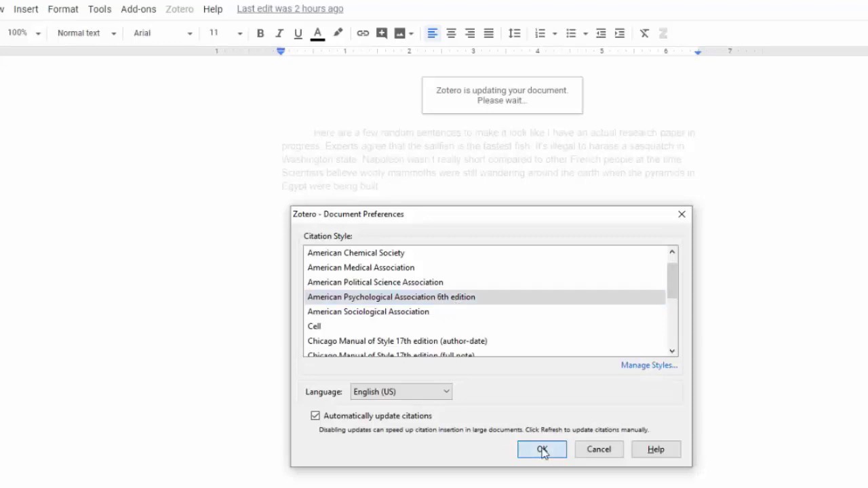This screenshot has width=868, height=488.
Task: Open the Add-ons menu
Action: 138,9
